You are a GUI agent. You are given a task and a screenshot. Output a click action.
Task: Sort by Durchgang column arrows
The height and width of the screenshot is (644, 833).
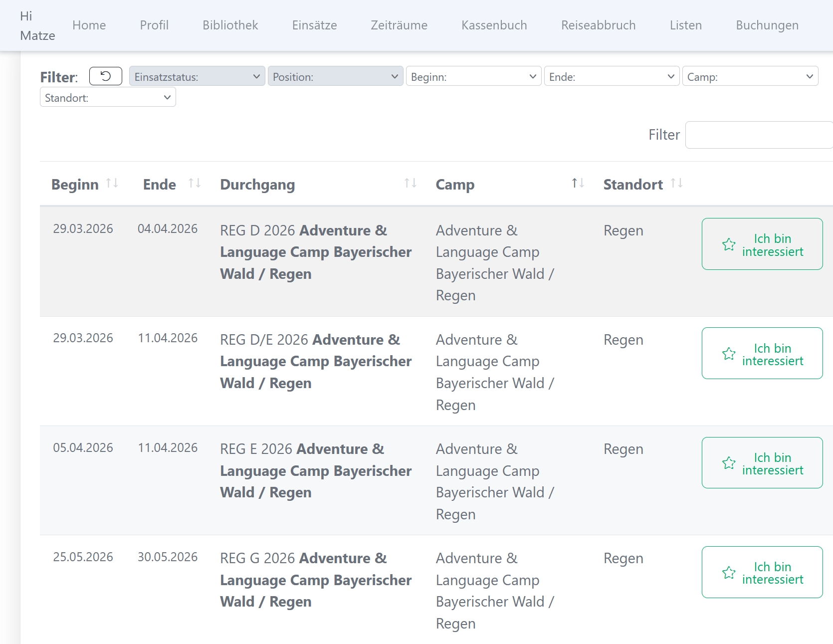pos(410,184)
